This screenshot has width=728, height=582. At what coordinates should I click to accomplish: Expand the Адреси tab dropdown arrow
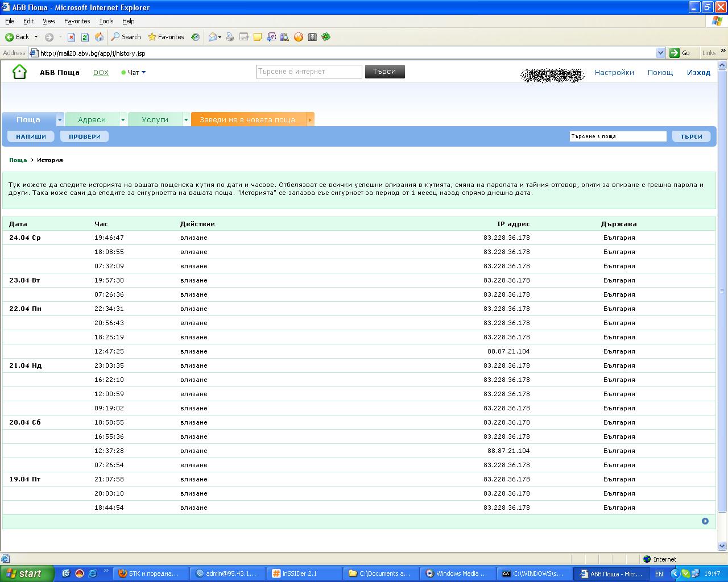coord(123,120)
